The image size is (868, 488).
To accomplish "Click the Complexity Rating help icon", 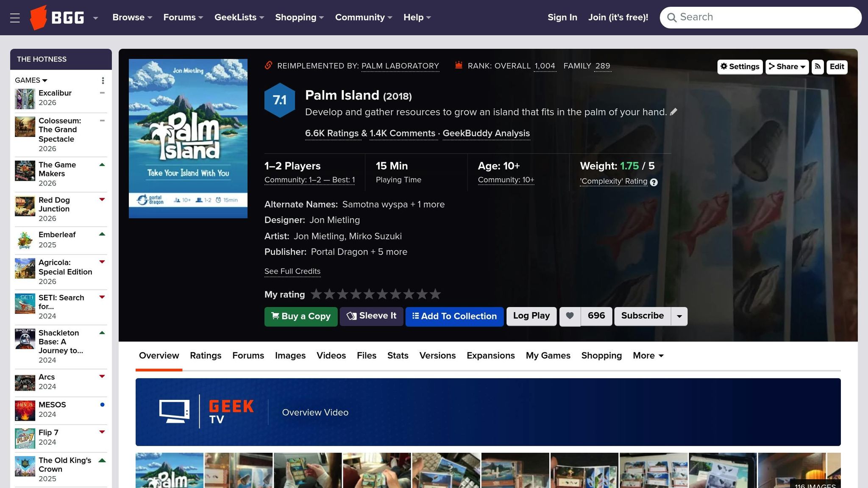I will click(x=654, y=182).
